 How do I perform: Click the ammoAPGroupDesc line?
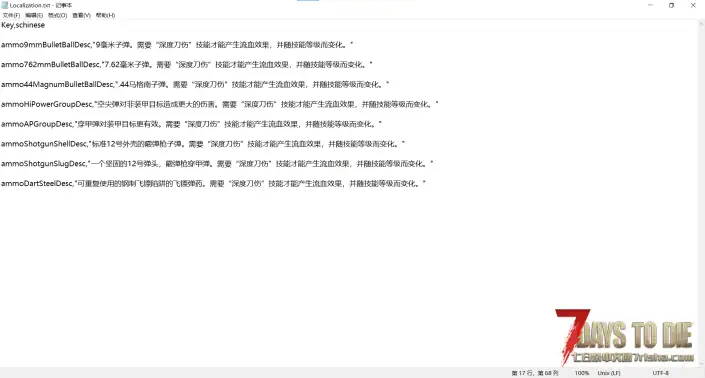pos(192,124)
